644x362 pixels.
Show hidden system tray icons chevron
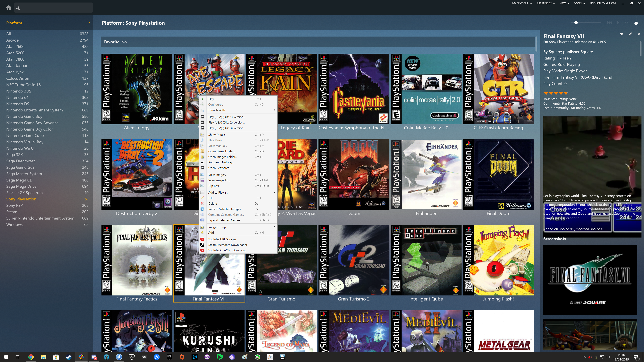(x=584, y=357)
